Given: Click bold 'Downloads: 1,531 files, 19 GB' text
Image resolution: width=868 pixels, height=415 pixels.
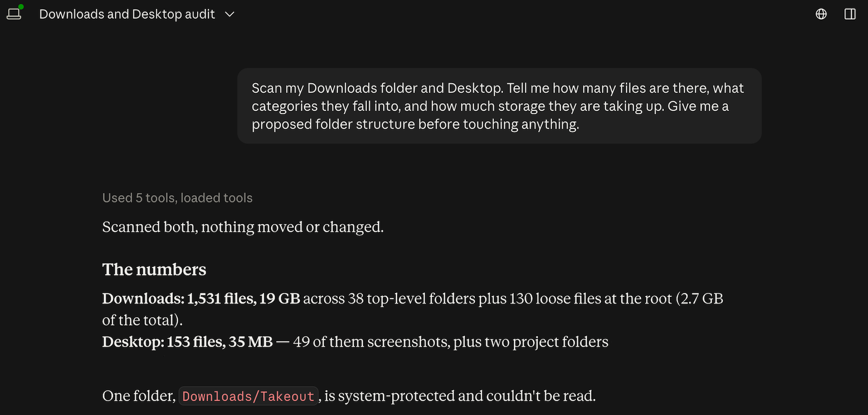Looking at the screenshot, I should (x=201, y=298).
